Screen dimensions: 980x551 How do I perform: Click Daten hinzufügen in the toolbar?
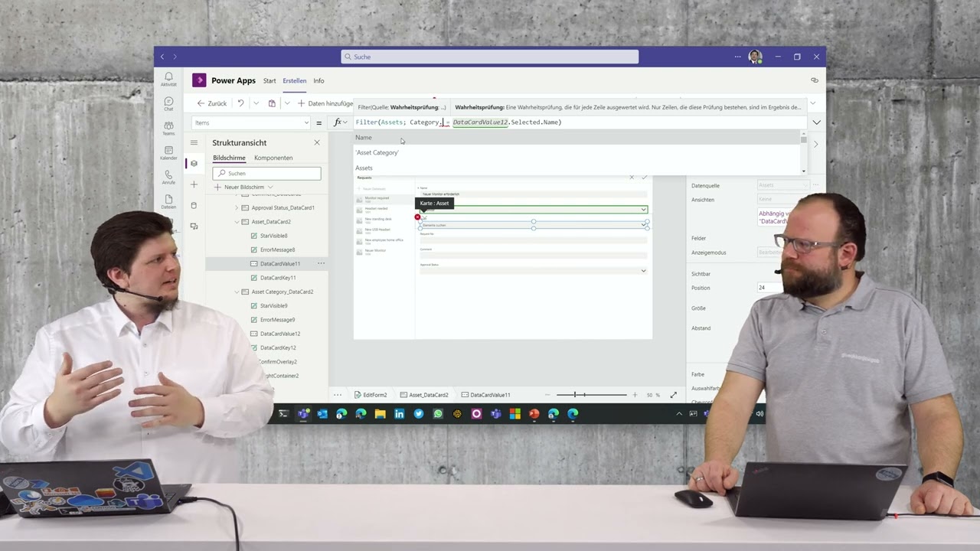tap(325, 103)
